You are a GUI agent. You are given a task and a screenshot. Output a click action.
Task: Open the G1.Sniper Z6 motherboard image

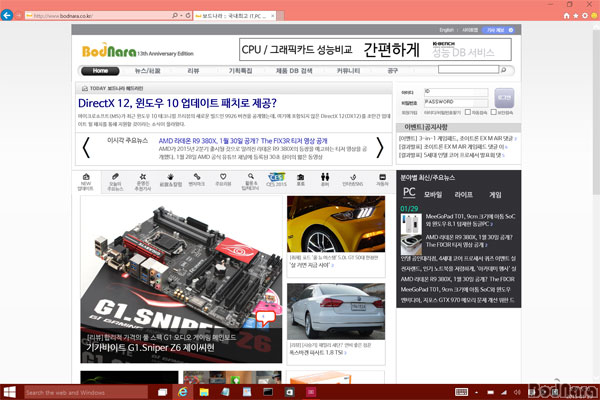coord(181,279)
